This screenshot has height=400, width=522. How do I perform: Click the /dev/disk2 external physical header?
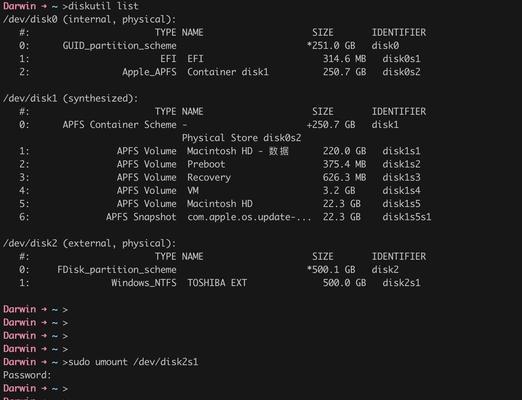pos(89,243)
